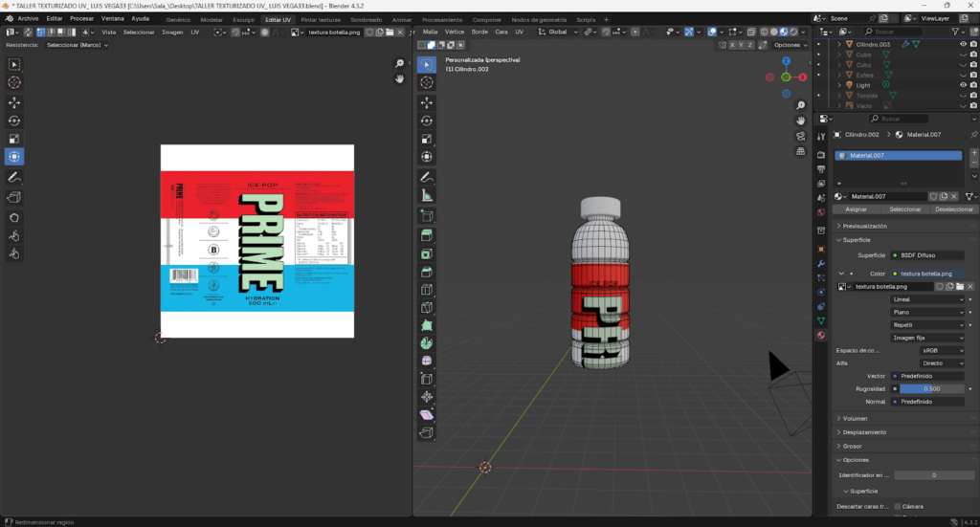The width and height of the screenshot is (980, 527).
Task: Switch to the Sombreado workspace tab
Action: pyautogui.click(x=367, y=20)
